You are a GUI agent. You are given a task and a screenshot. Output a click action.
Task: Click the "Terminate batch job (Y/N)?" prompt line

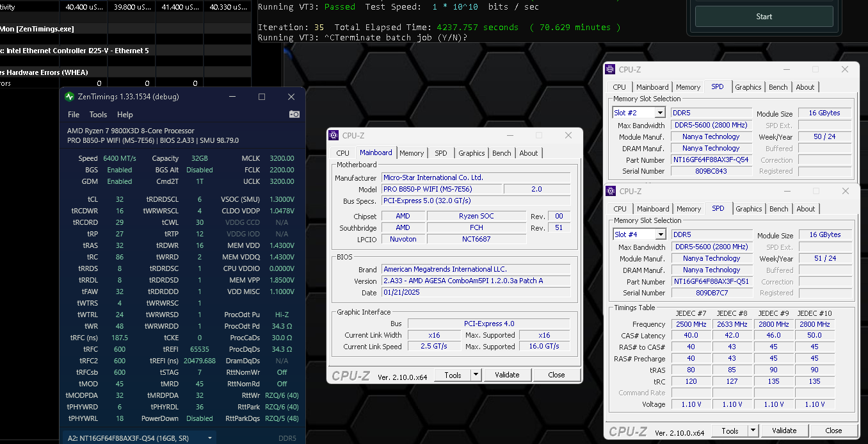pyautogui.click(x=362, y=38)
